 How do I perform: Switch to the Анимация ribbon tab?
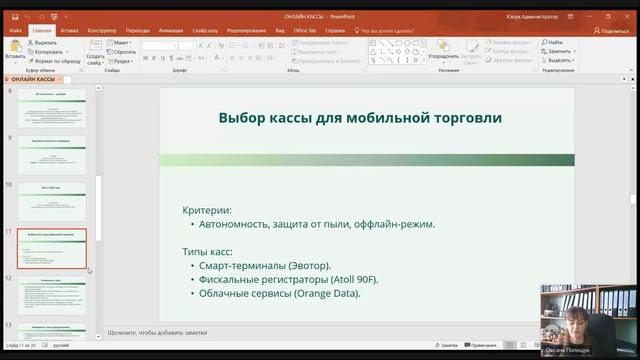pos(171,31)
